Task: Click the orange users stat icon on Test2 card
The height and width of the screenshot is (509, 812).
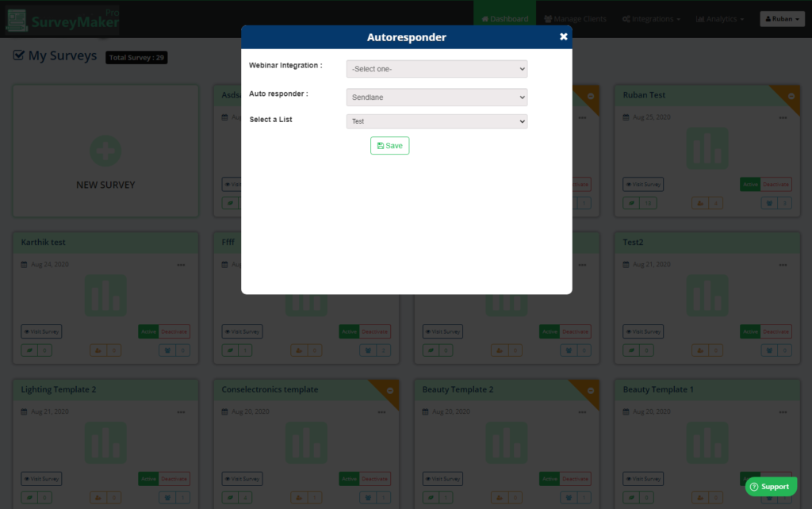Action: (x=700, y=350)
